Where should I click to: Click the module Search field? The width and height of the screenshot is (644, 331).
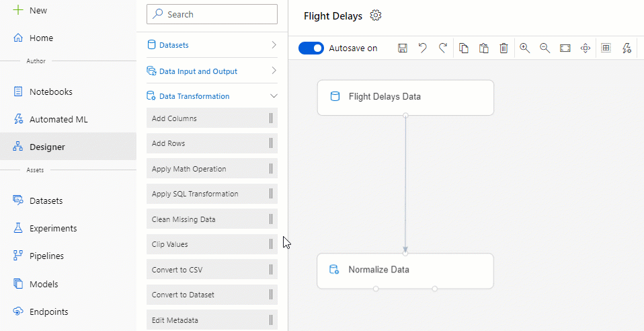pyautogui.click(x=212, y=14)
